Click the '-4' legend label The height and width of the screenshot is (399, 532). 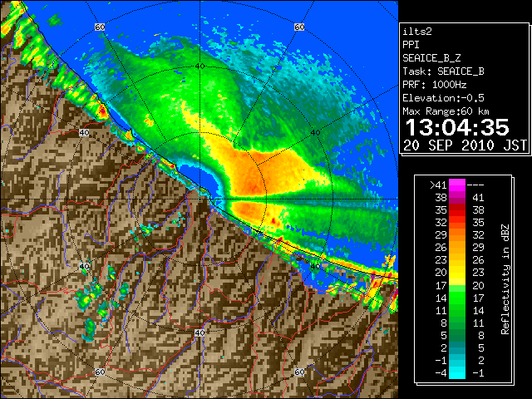[441, 373]
